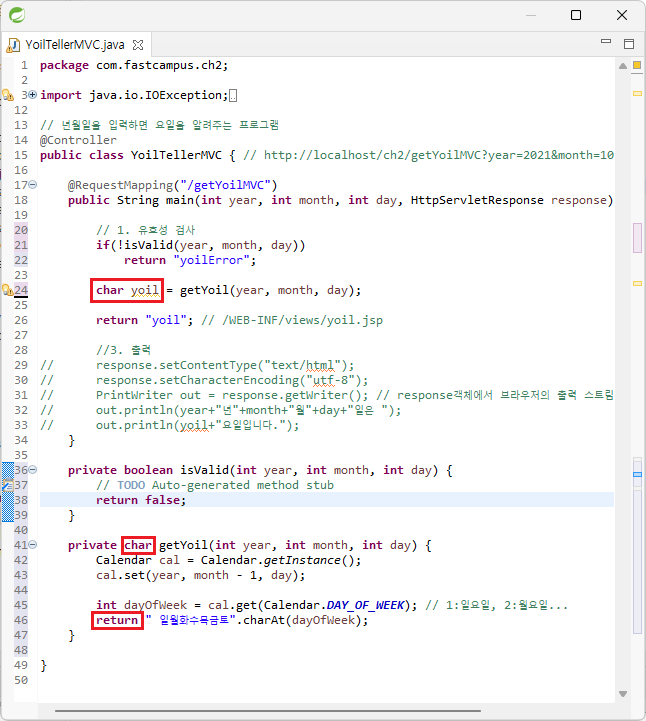Select the YoilTellerMVC.java editor tab
The height and width of the screenshot is (721, 646).
(x=74, y=45)
